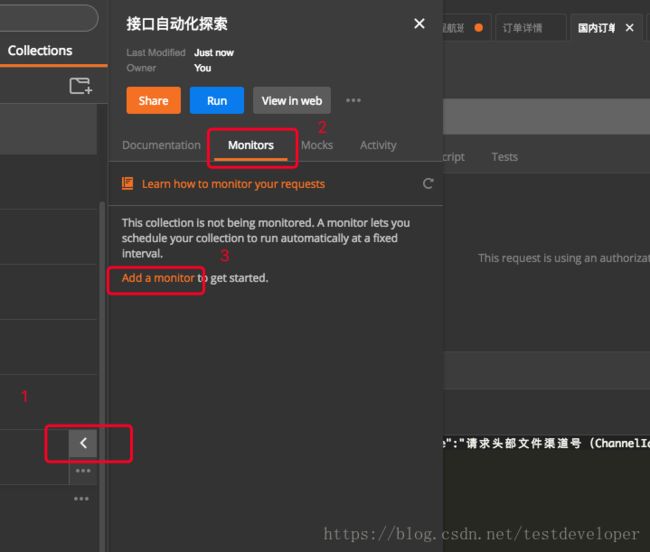The width and height of the screenshot is (650, 552).
Task: Open the Tests tab in the request editor
Action: [x=504, y=157]
